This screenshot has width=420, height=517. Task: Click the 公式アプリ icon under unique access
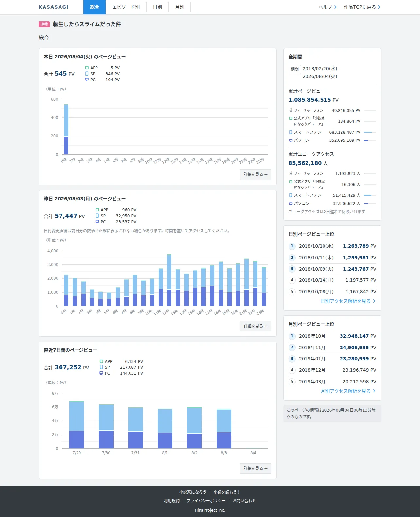pyautogui.click(x=291, y=181)
